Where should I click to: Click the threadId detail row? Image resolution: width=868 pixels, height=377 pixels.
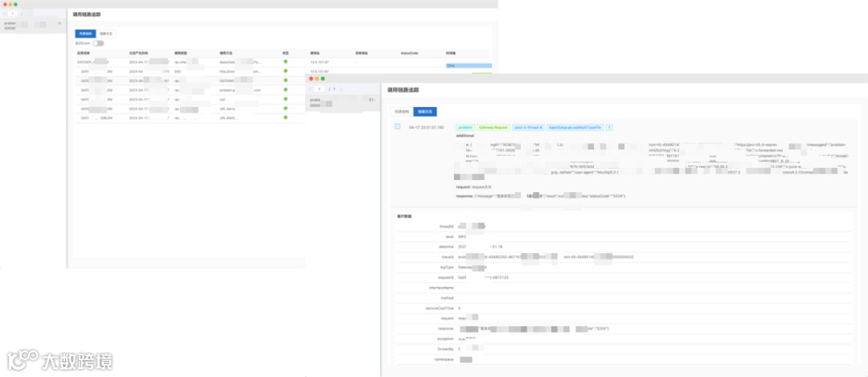624,227
